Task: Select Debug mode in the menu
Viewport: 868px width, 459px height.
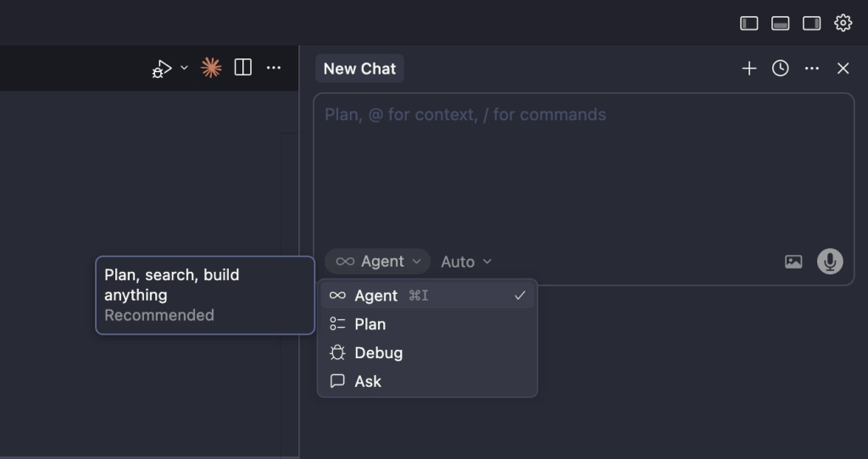Action: [378, 353]
